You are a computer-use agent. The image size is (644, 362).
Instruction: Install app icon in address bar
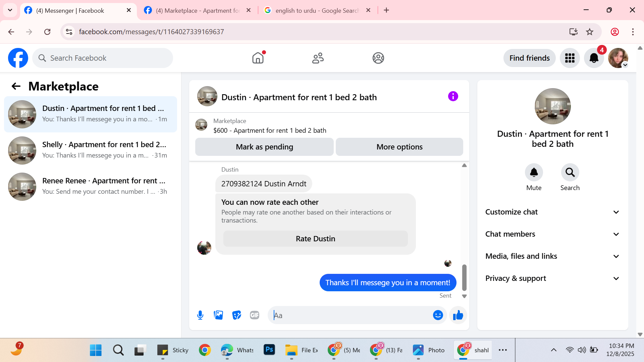pos(574,32)
